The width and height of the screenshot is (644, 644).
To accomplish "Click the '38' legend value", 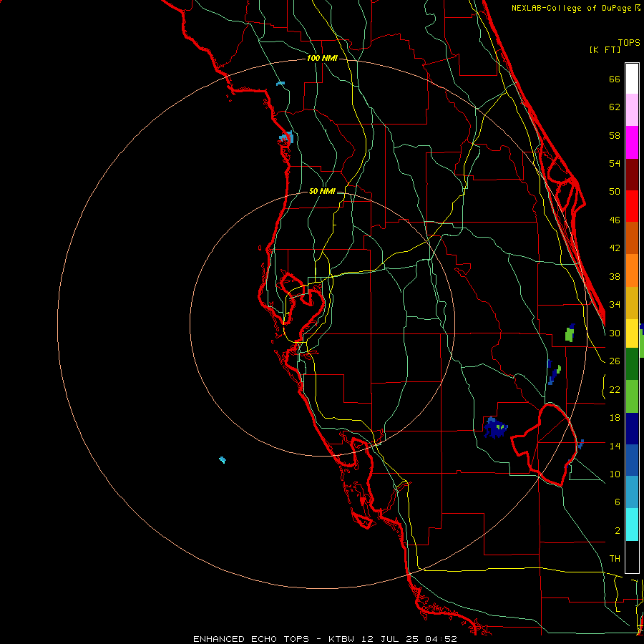I will 615,276.
